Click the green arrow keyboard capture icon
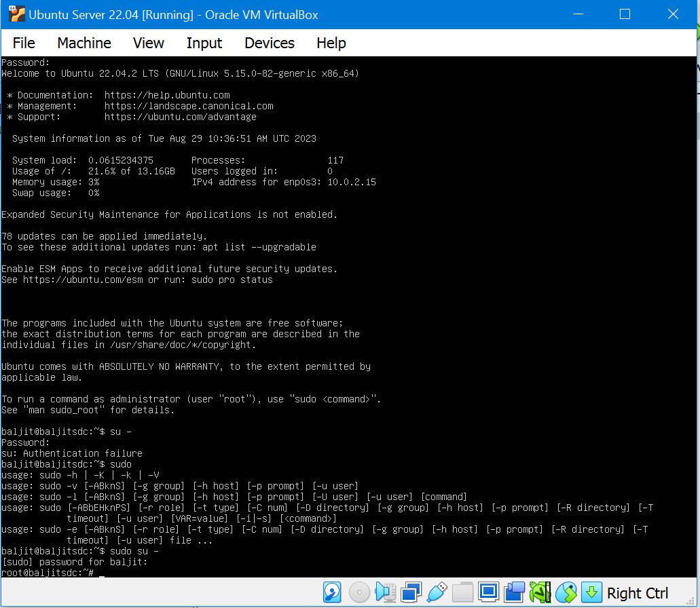Viewport: 700px width, 608px height. coord(591,593)
